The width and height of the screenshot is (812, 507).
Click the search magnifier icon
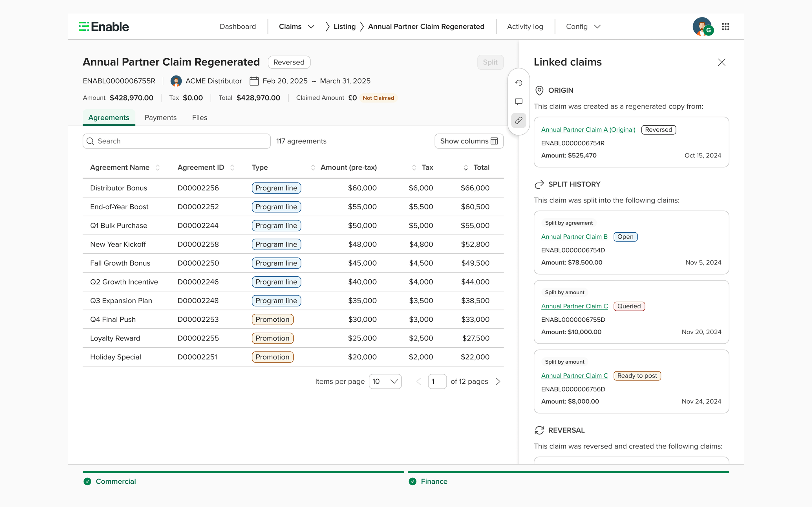90,141
